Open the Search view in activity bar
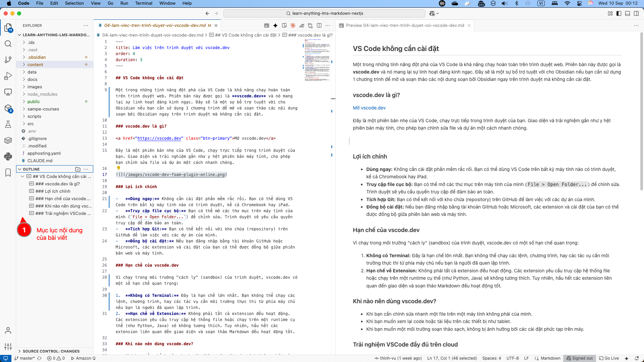This screenshot has height=362, width=644. coord(8,44)
